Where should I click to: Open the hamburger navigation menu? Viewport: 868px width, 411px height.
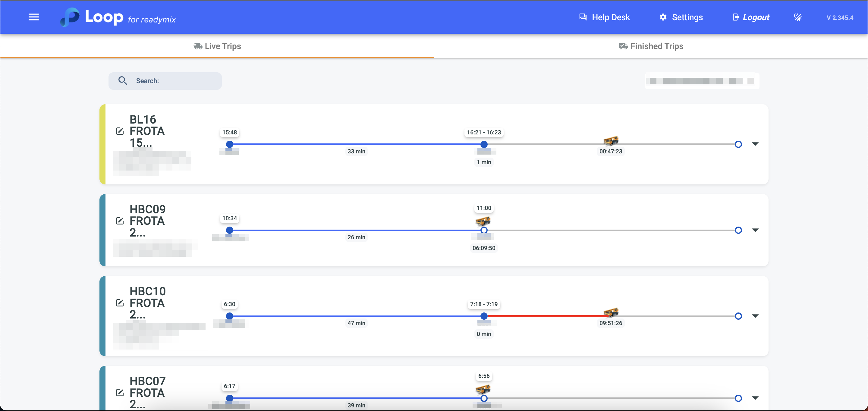tap(34, 17)
